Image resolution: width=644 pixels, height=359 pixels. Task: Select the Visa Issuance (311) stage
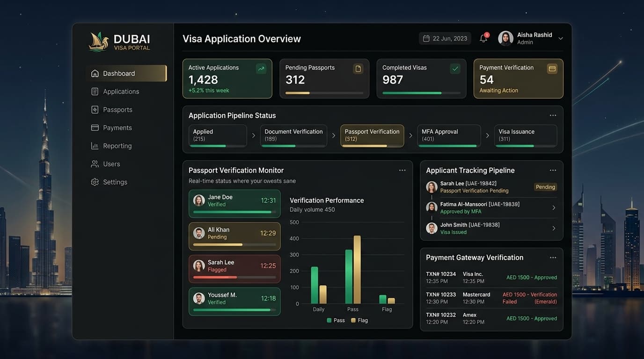[x=526, y=136]
